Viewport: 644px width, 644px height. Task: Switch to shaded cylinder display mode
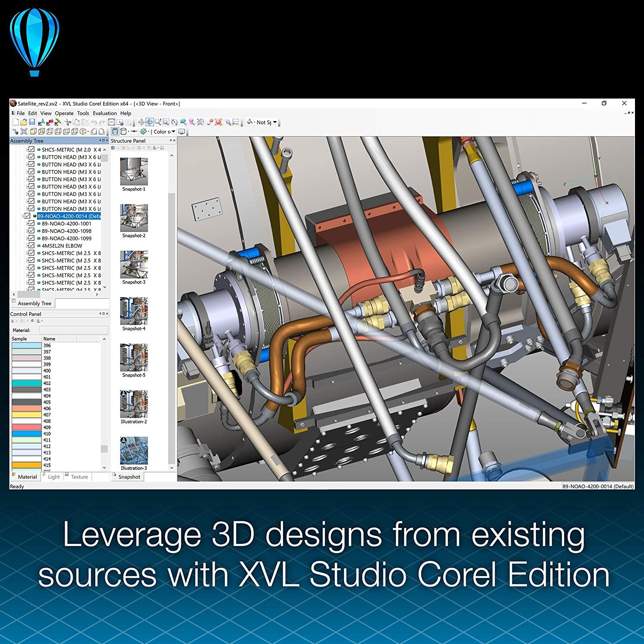coord(115,132)
